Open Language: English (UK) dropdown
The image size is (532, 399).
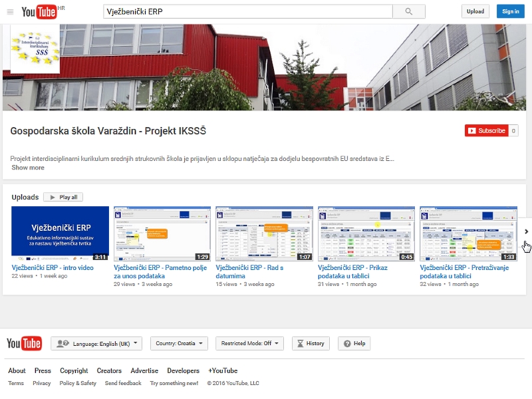click(96, 343)
